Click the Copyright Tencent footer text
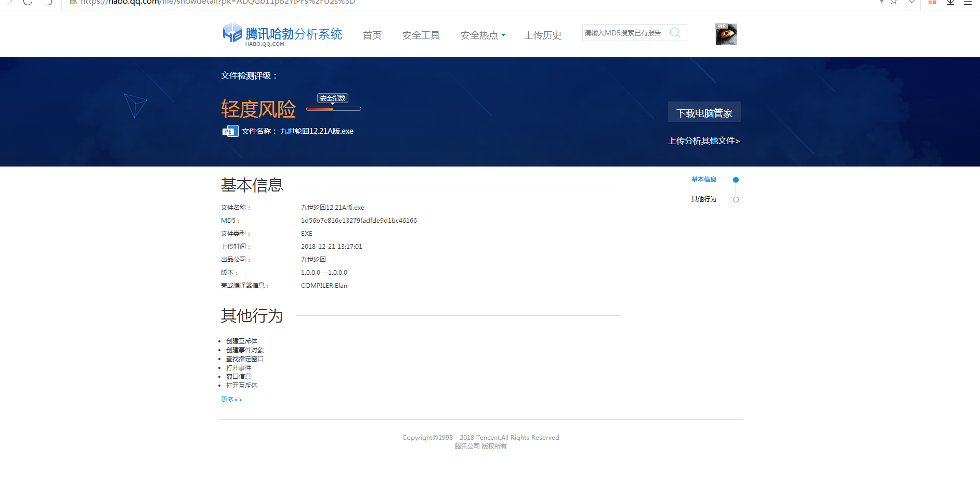 [481, 438]
